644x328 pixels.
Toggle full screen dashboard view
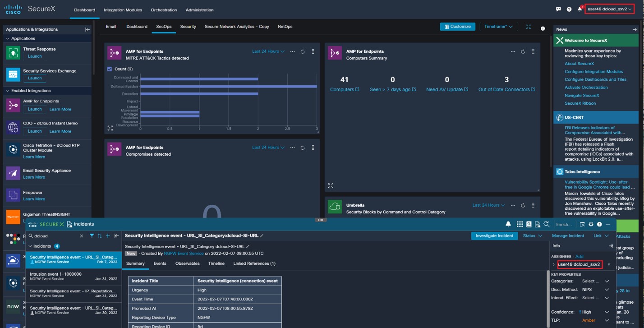[x=529, y=27]
